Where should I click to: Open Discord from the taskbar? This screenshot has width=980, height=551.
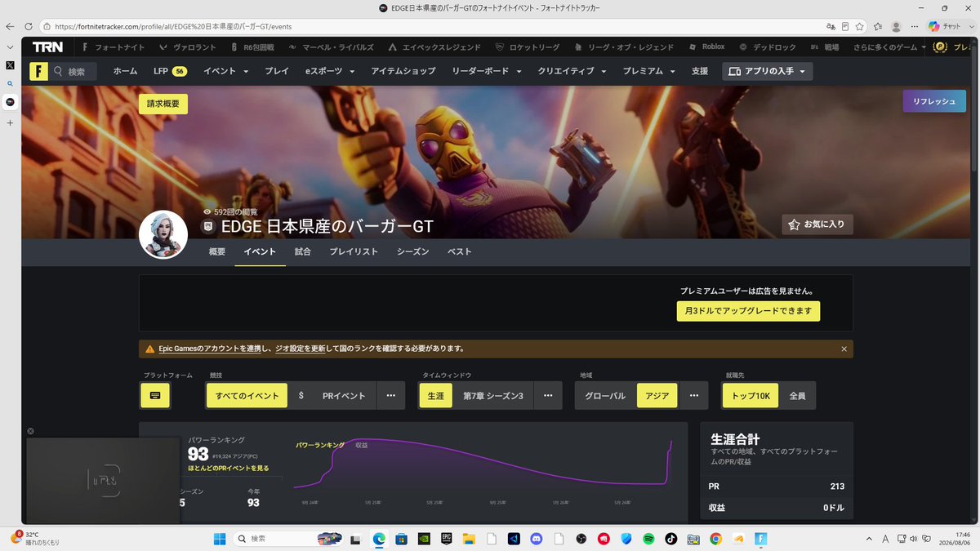click(536, 539)
